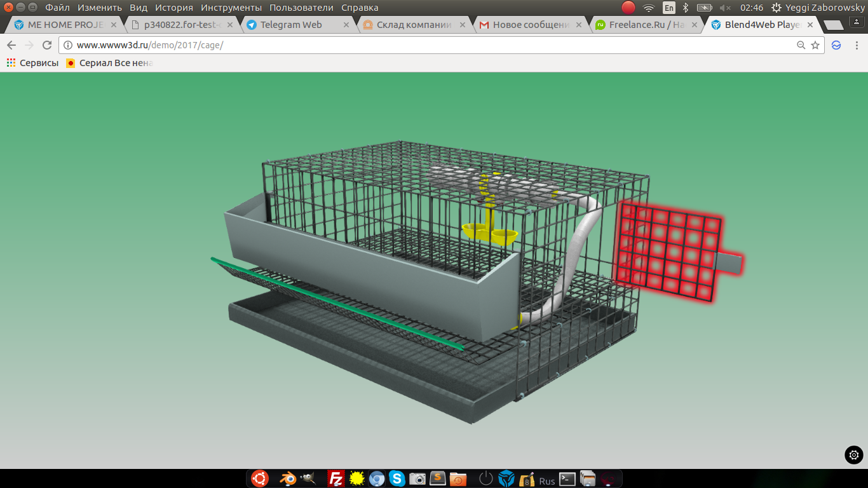Screen dimensions: 868x488
Task: Open the screenshot camera app in dock
Action: pyautogui.click(x=417, y=478)
